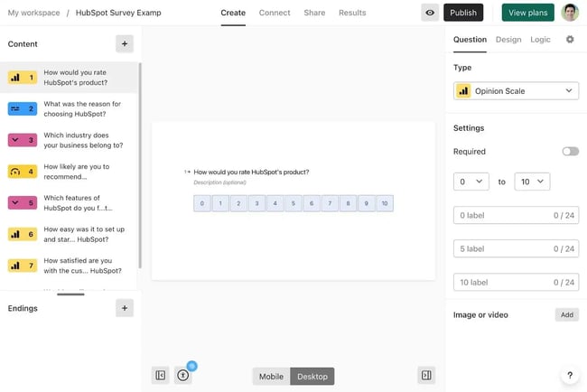Select question 3 pink dropdown badge
Screen dimensions: 587x392
tap(23, 140)
